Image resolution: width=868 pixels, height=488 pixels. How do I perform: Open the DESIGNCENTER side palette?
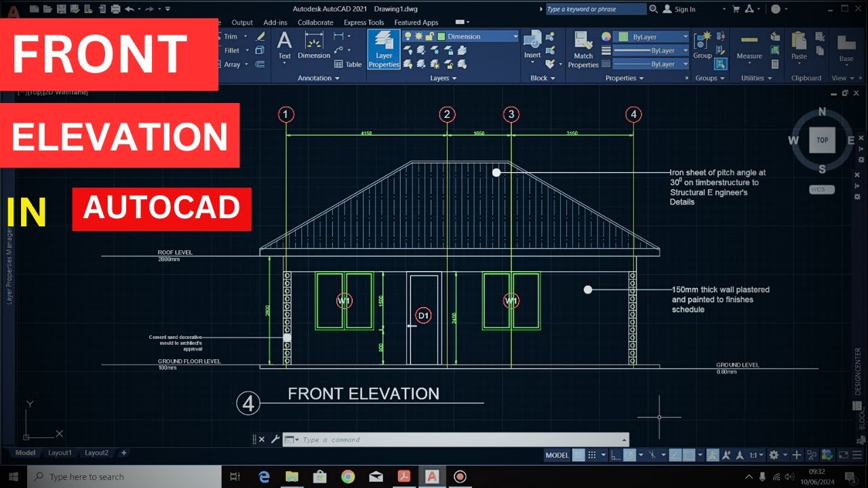[857, 371]
